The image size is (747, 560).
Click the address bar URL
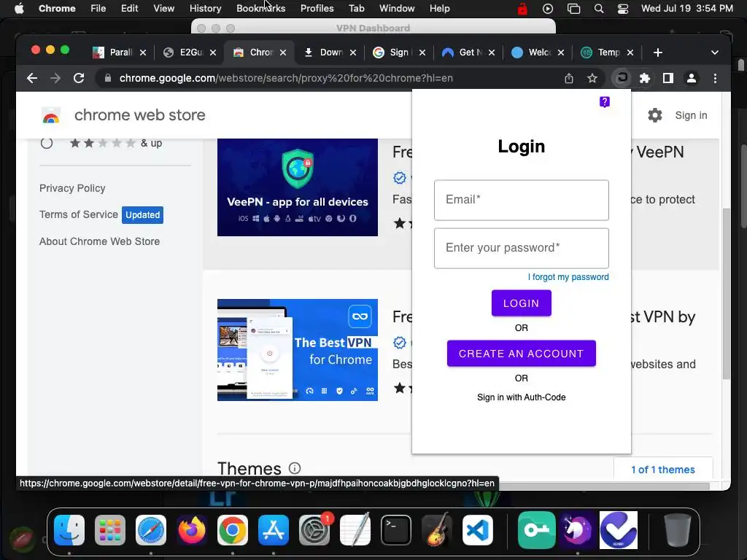(x=286, y=78)
